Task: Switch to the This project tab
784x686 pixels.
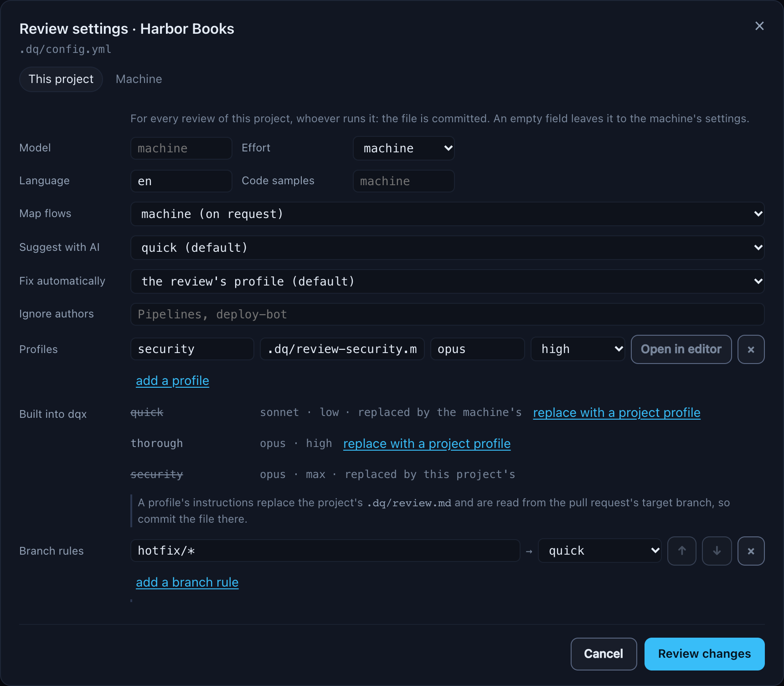Action: 61,79
